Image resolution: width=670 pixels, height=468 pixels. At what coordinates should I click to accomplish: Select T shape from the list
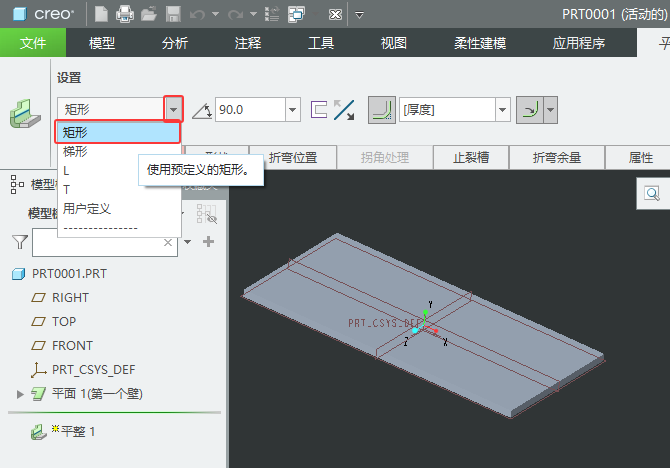point(66,189)
